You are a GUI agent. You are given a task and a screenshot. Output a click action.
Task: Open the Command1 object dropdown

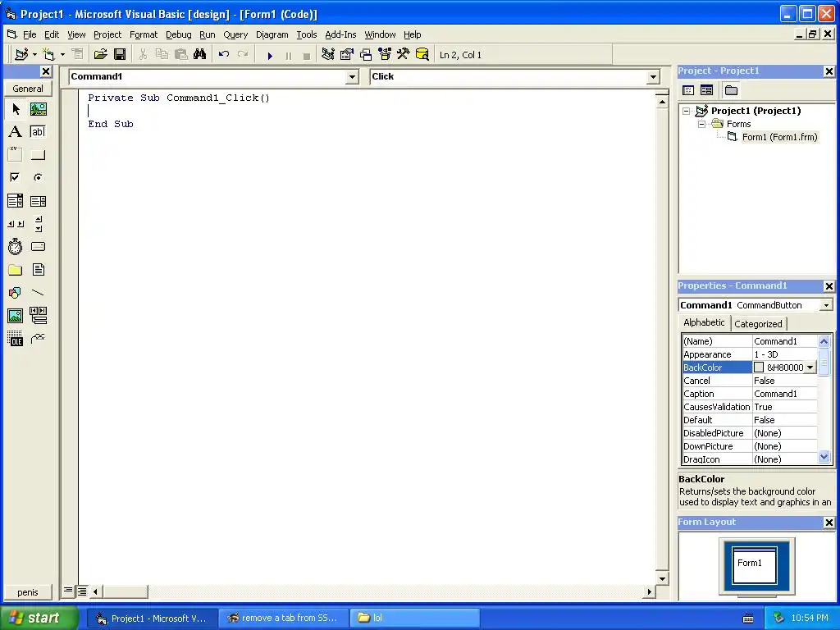pyautogui.click(x=352, y=77)
